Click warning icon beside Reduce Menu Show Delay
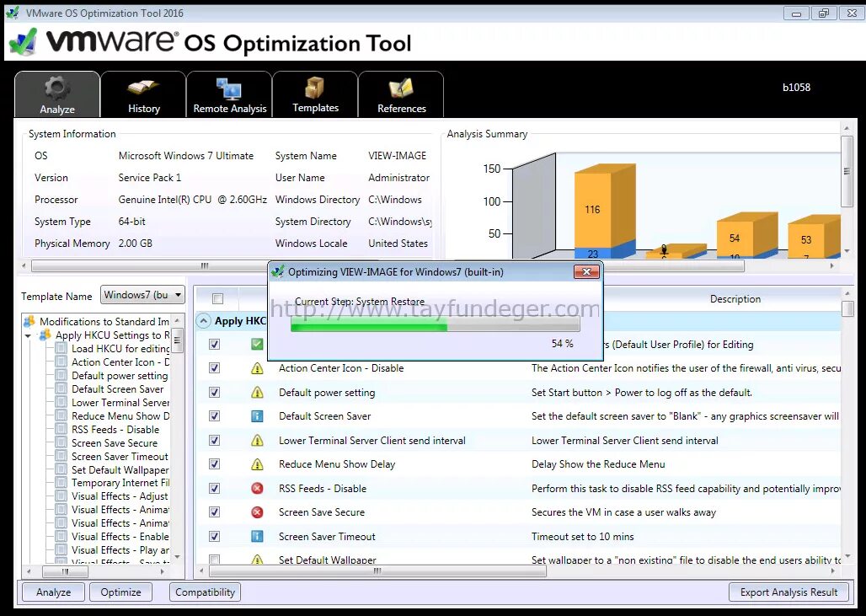The width and height of the screenshot is (866, 616). point(257,464)
